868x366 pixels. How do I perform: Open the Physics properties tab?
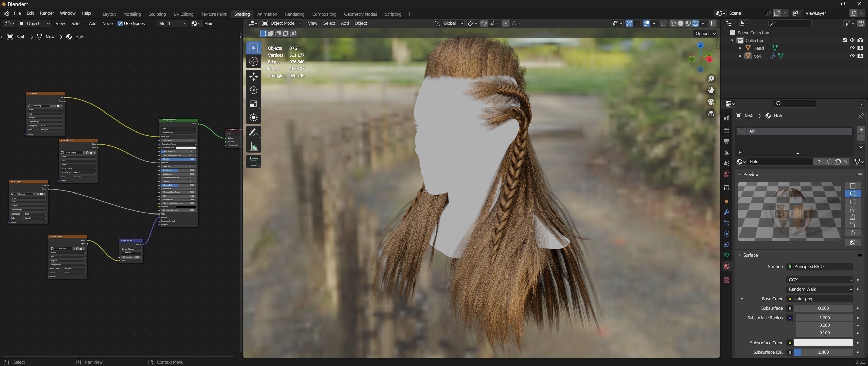tap(726, 234)
